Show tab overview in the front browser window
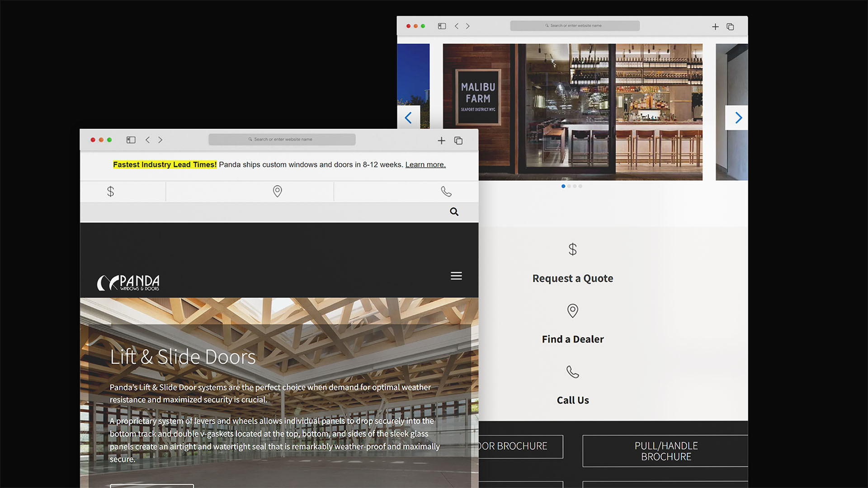Viewport: 868px width, 488px height. tap(458, 141)
